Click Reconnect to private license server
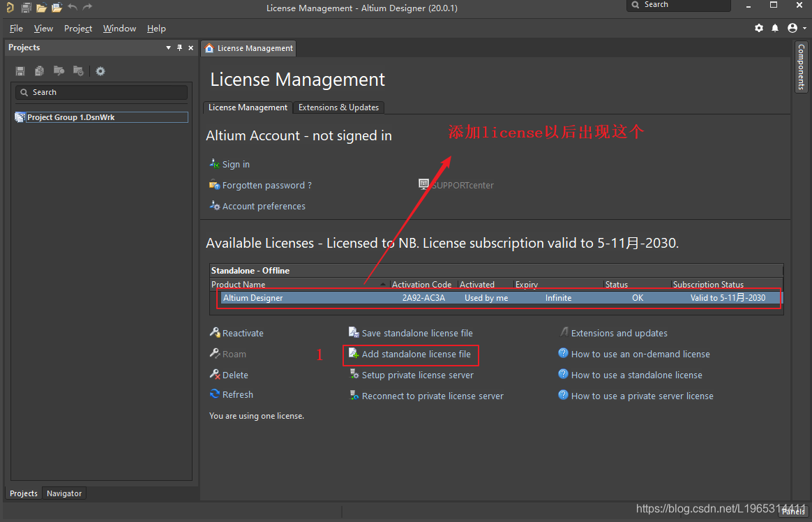 (433, 396)
